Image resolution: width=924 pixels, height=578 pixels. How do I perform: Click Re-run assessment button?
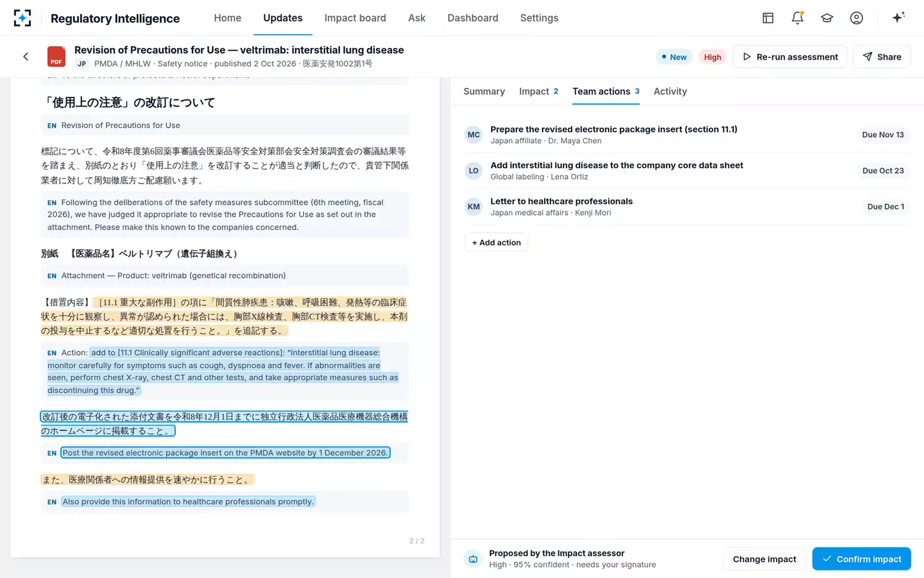coord(790,57)
